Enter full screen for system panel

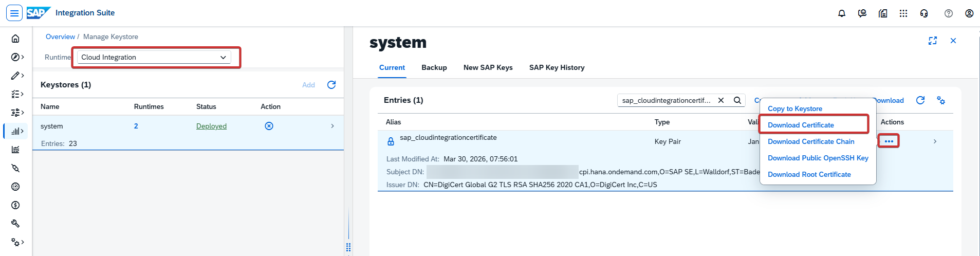pyautogui.click(x=933, y=41)
